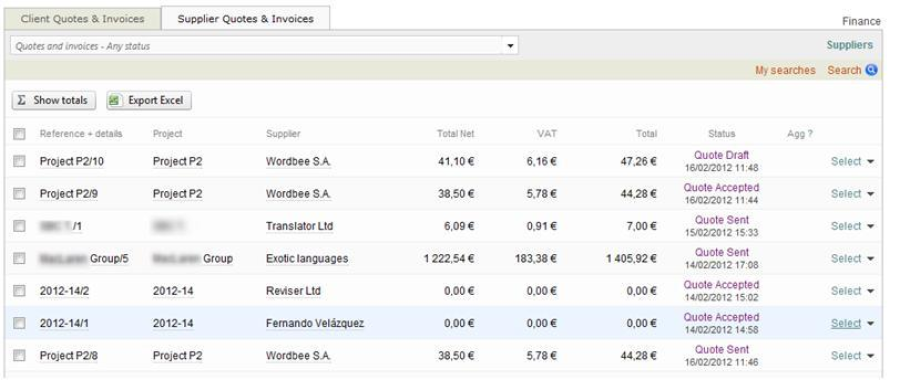Switch to Client Quotes & Invoices tab
Image resolution: width=900 pixels, height=380 pixels.
(x=83, y=19)
